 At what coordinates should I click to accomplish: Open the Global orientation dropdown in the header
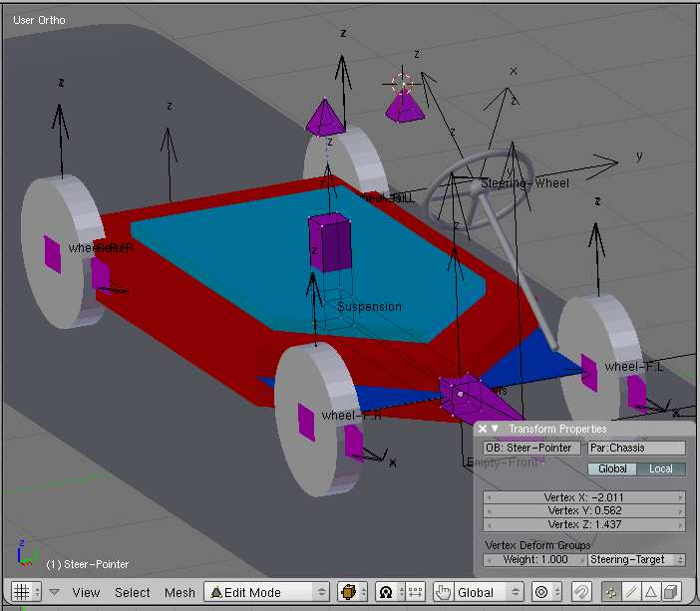point(488,592)
